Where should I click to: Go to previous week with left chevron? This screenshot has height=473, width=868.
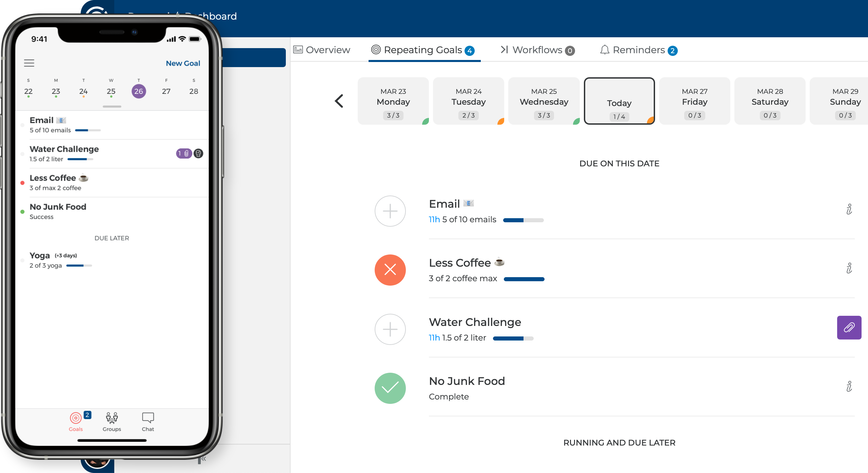(x=339, y=101)
